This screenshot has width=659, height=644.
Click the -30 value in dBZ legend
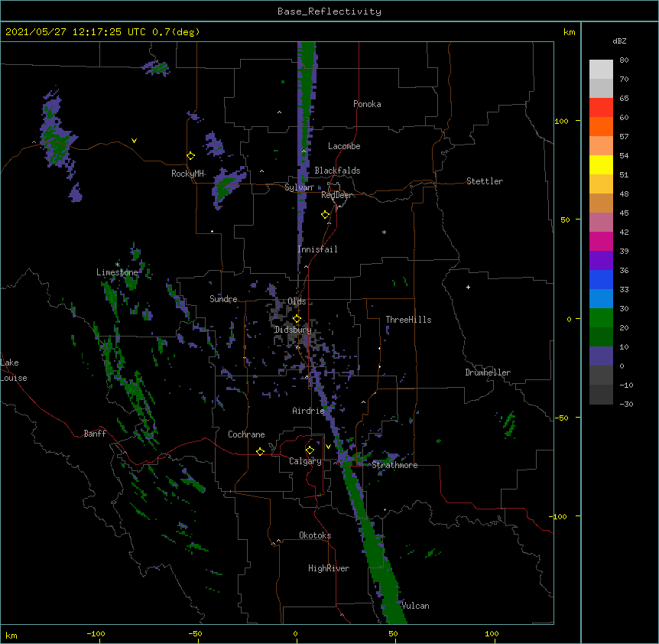(x=626, y=404)
